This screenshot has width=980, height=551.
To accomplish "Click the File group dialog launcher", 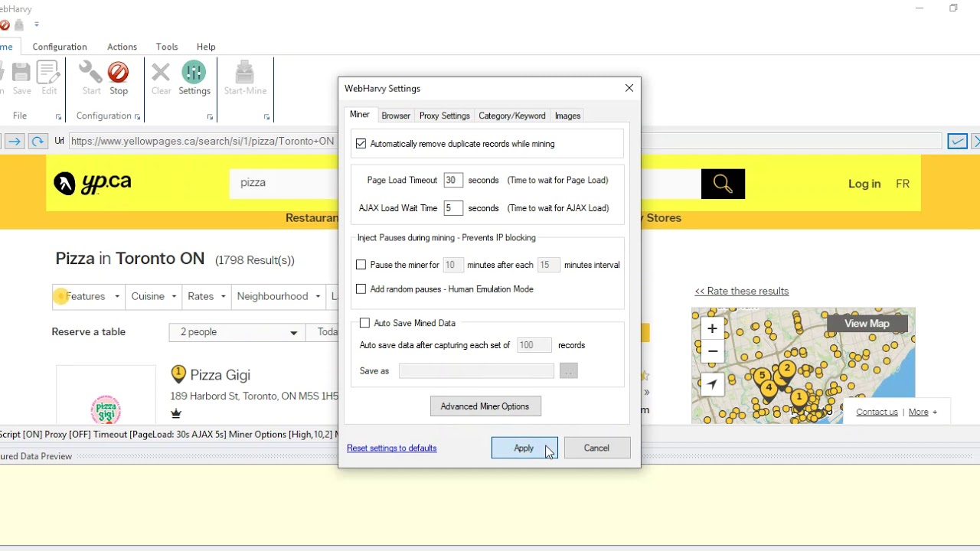I will pyautogui.click(x=59, y=117).
